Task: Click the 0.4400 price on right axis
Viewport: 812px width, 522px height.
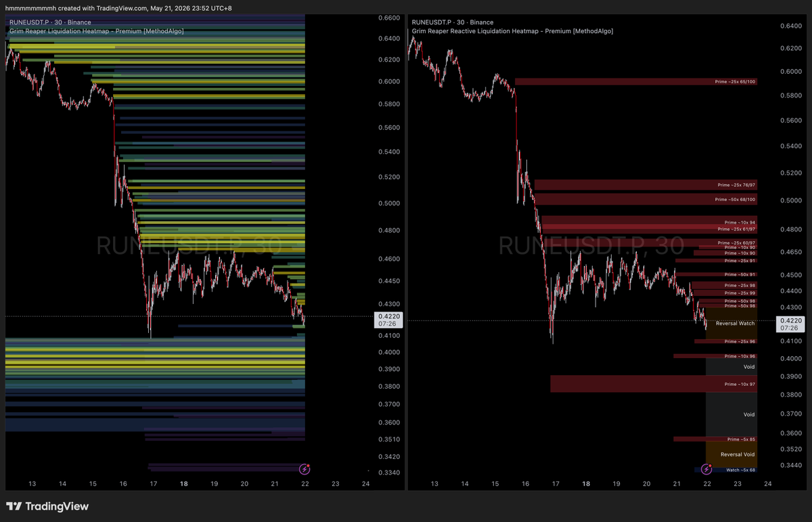Action: [791, 291]
